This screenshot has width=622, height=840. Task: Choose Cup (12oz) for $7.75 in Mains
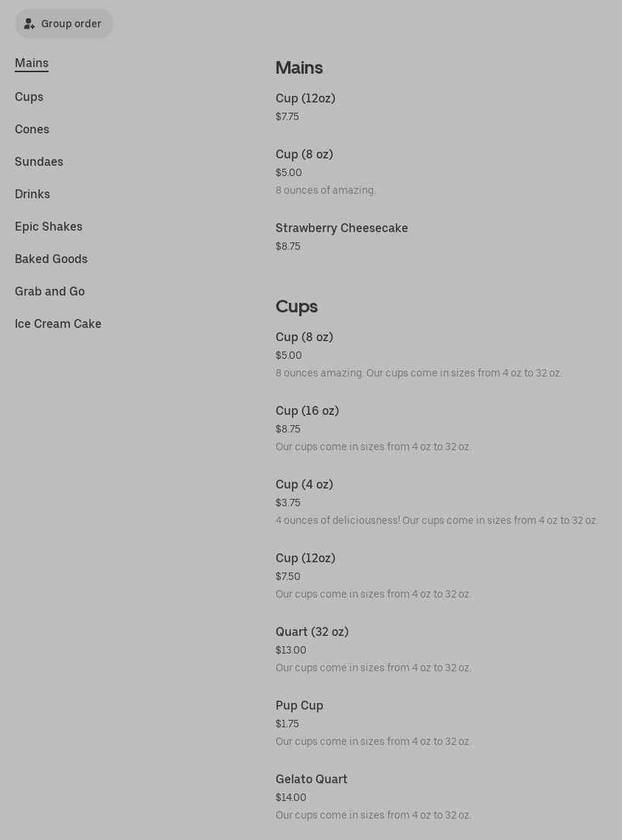click(305, 99)
